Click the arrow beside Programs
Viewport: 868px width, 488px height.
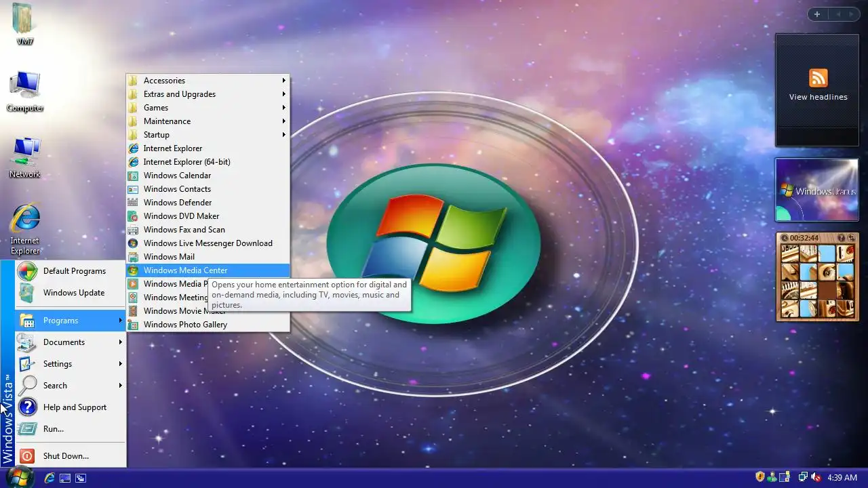click(x=121, y=321)
